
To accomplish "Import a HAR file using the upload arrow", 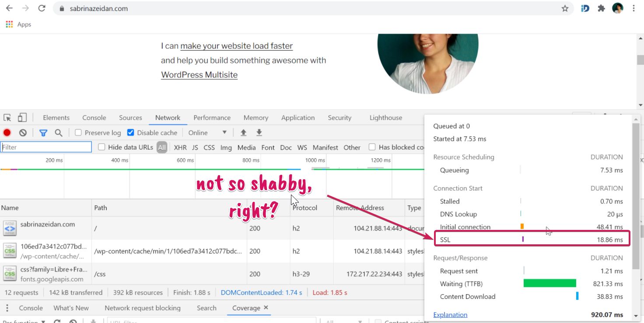I will click(x=244, y=133).
